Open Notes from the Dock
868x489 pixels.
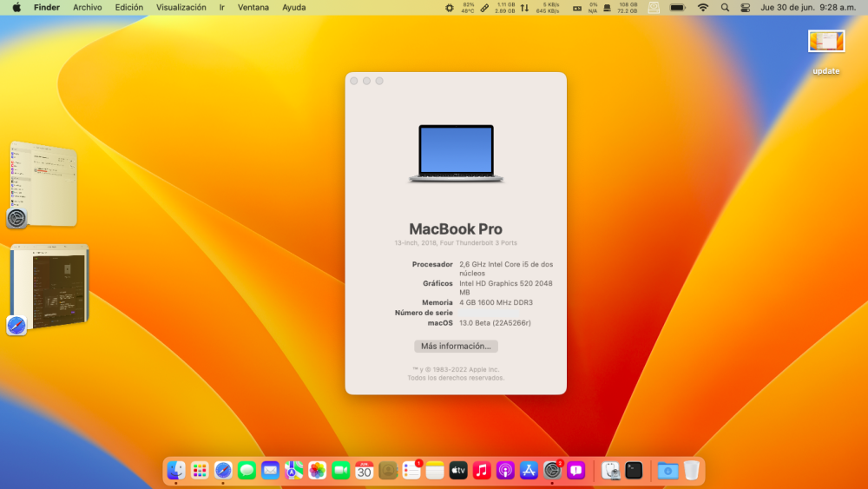click(435, 471)
